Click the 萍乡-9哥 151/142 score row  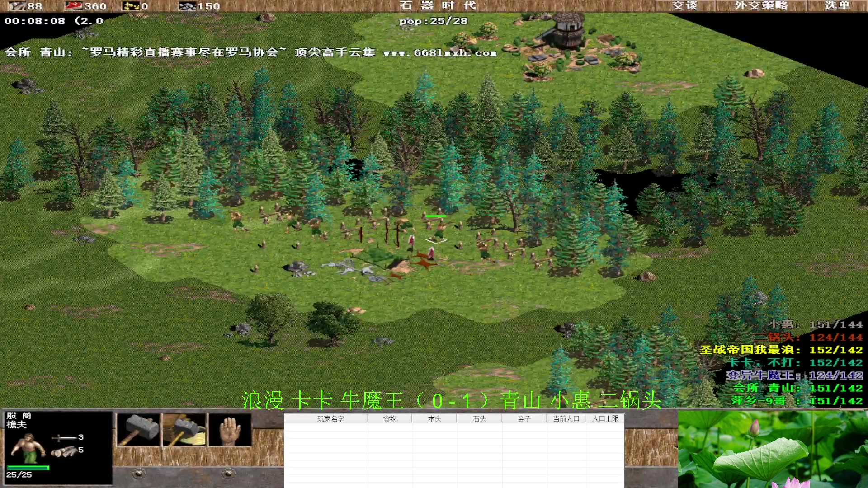[797, 400]
